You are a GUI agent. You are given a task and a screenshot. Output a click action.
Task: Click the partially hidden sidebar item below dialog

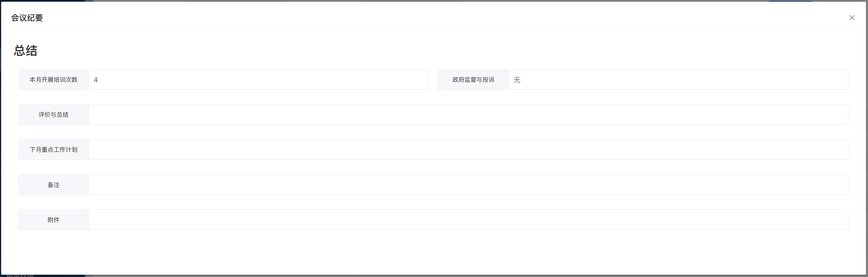point(20,276)
